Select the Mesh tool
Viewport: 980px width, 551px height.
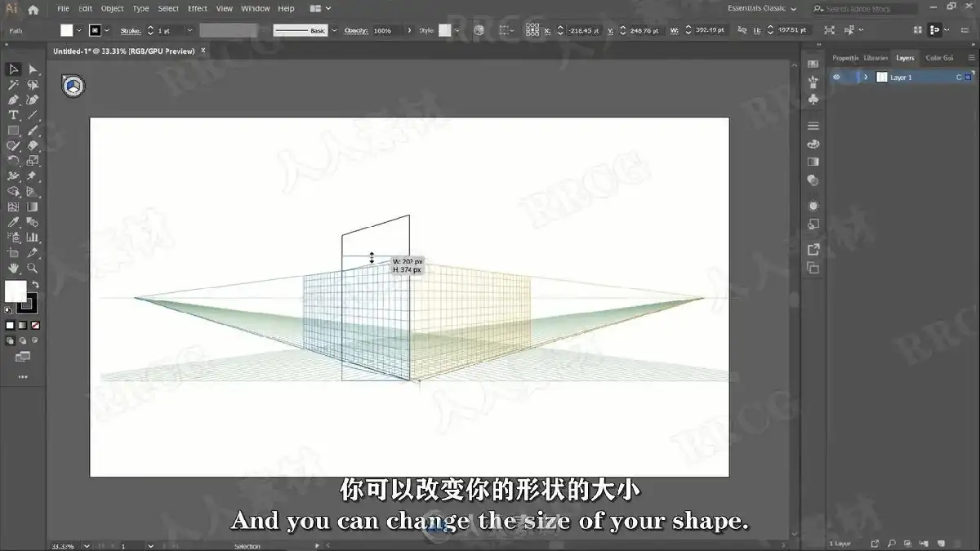(x=14, y=207)
